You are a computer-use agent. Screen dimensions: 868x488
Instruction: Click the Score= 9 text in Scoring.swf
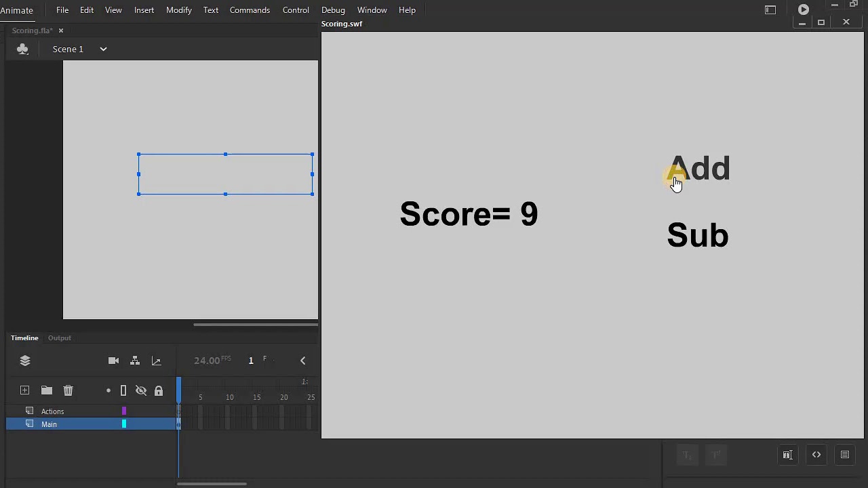click(469, 214)
